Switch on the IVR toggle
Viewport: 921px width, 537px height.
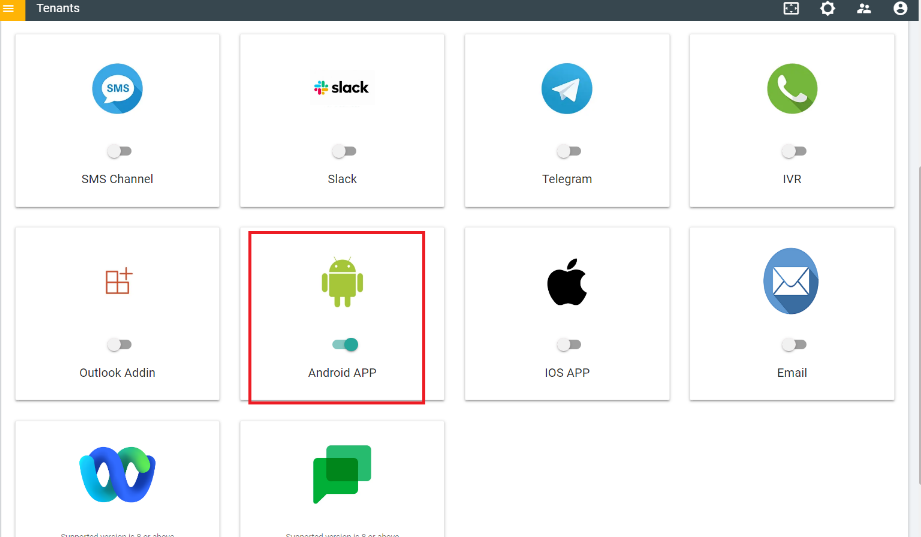point(794,151)
